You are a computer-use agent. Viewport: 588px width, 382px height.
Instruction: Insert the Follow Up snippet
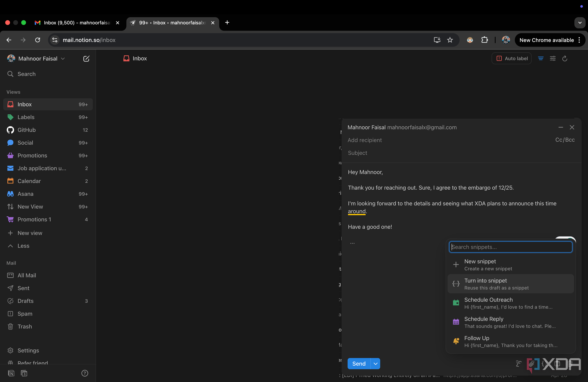tap(511, 341)
